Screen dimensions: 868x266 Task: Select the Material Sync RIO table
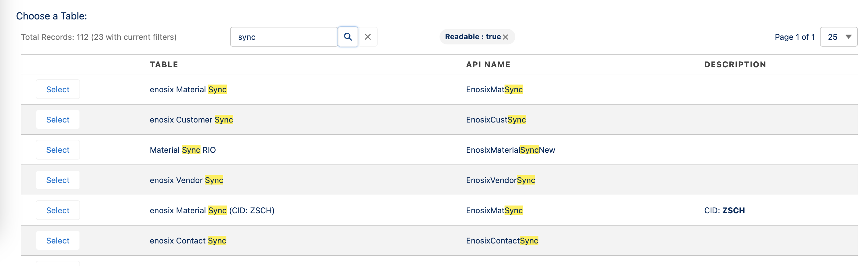pos(58,150)
